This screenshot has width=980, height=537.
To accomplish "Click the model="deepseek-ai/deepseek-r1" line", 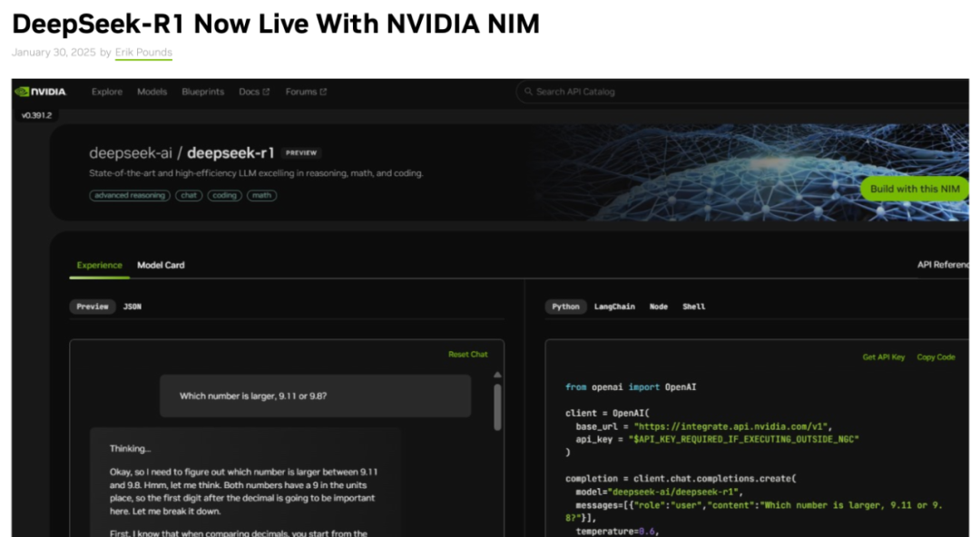I will coord(659,492).
